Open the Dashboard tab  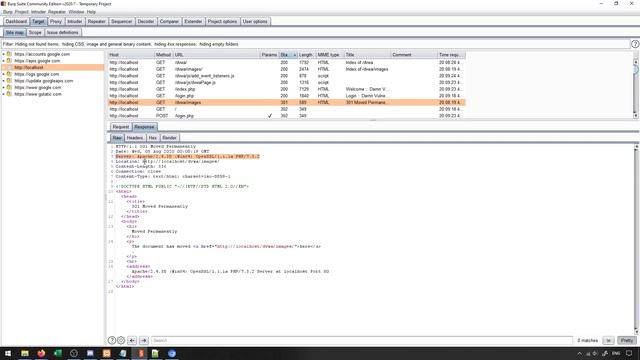16,21
